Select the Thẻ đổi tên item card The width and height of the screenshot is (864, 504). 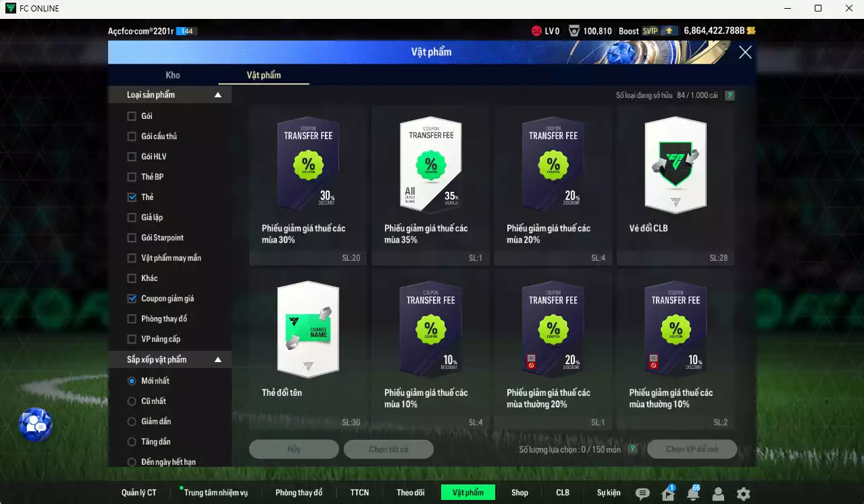308,349
